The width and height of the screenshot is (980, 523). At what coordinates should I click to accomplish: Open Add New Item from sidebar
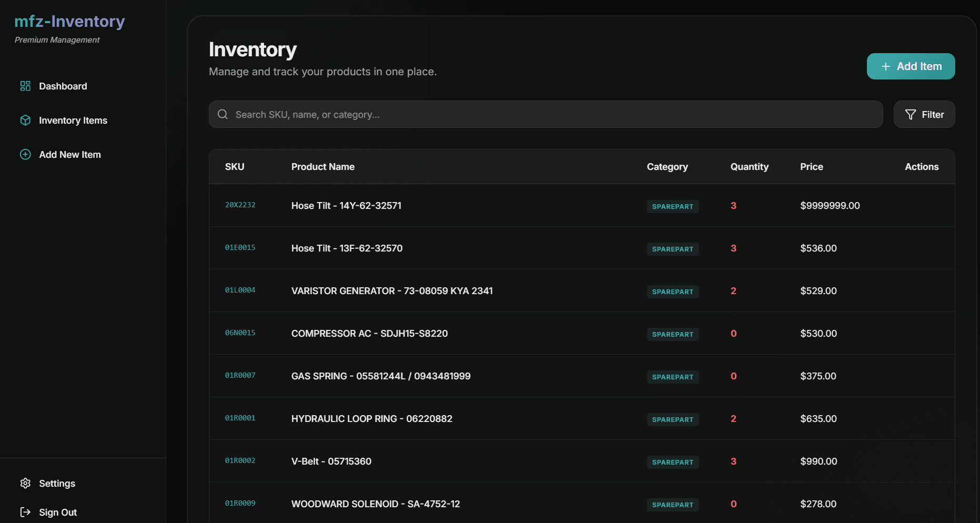pyautogui.click(x=69, y=154)
